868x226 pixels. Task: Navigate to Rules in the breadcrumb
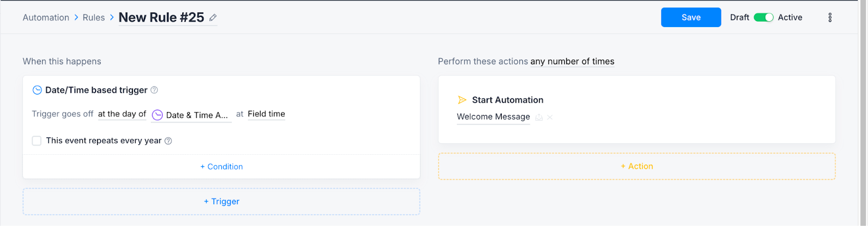(94, 17)
